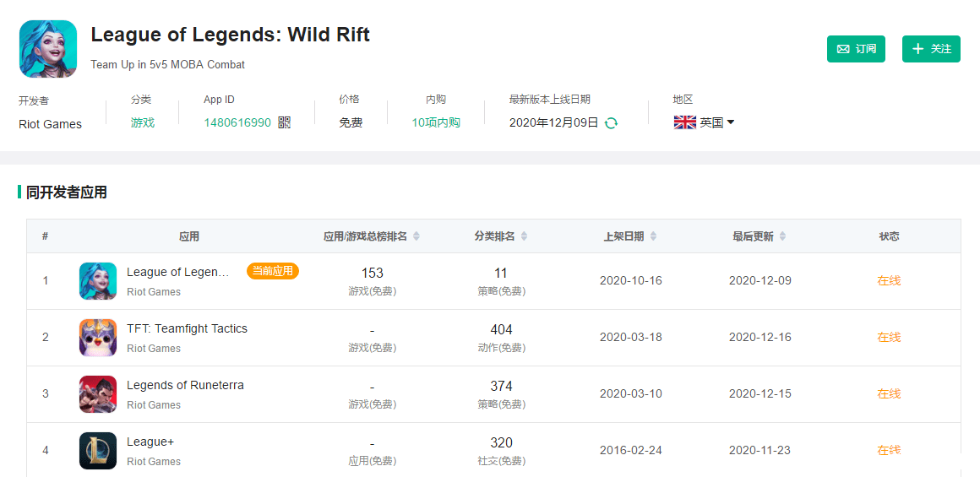Open TFT: Teamfight Tactics app name
Image resolution: width=980 pixels, height=477 pixels.
187,328
